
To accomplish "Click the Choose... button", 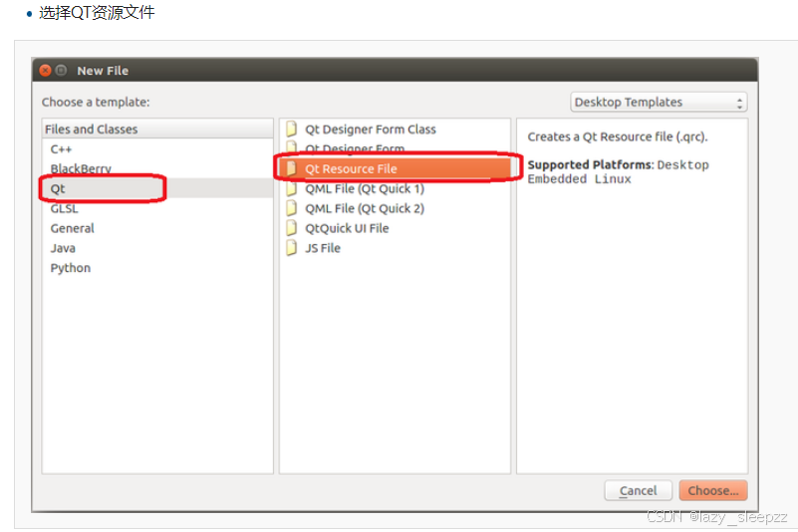I will pos(713,490).
